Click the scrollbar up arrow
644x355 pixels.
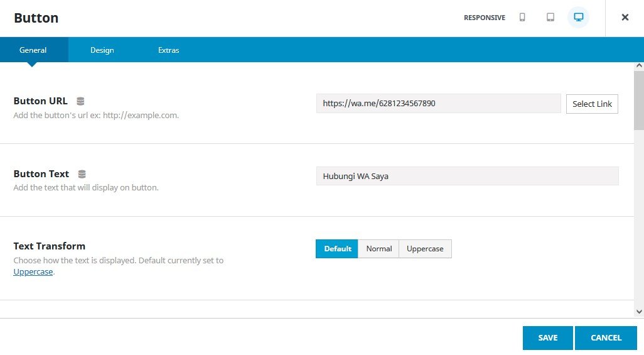(639, 66)
